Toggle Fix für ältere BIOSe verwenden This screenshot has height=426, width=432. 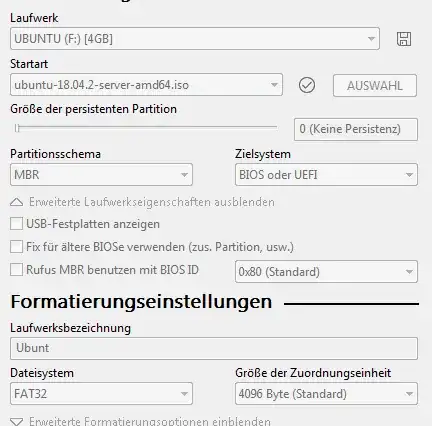(16, 247)
